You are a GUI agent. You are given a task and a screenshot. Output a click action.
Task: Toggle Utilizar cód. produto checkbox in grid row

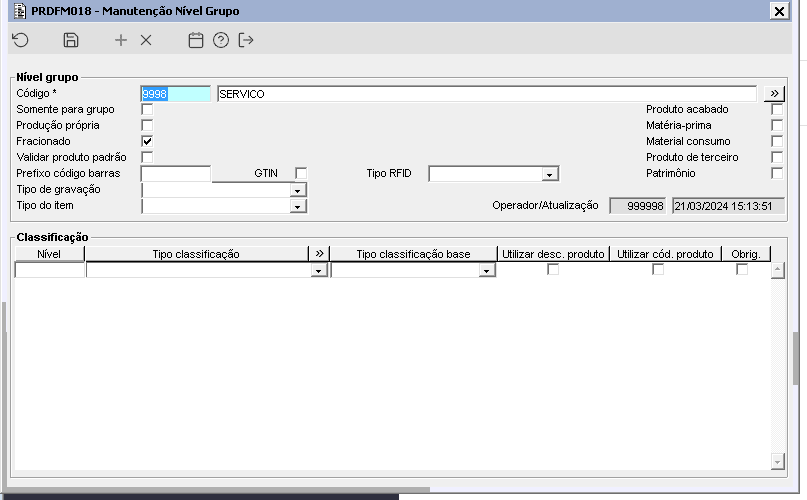click(658, 269)
